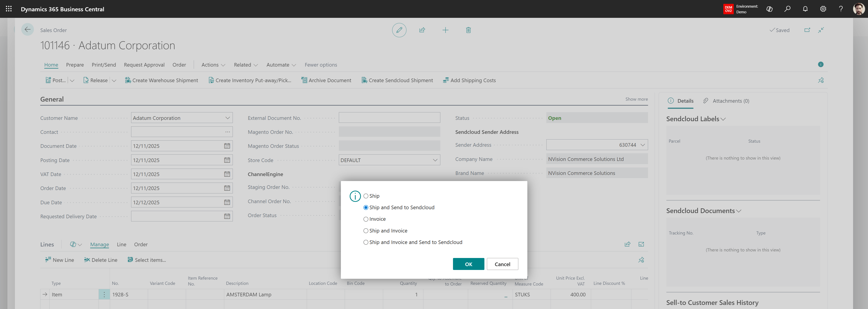Open the app launcher waffle icon
The width and height of the screenshot is (868, 309).
9,9
